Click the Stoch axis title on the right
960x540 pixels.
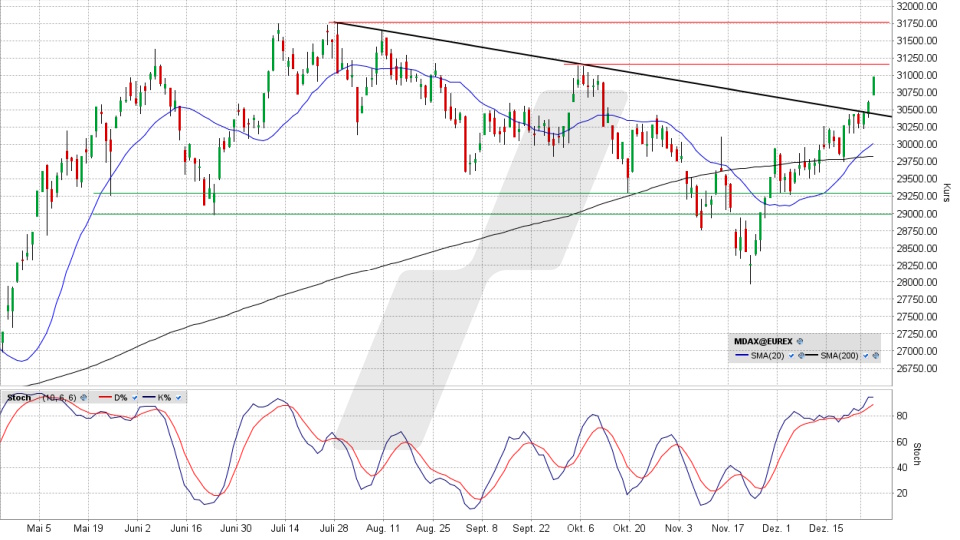pyautogui.click(x=917, y=454)
